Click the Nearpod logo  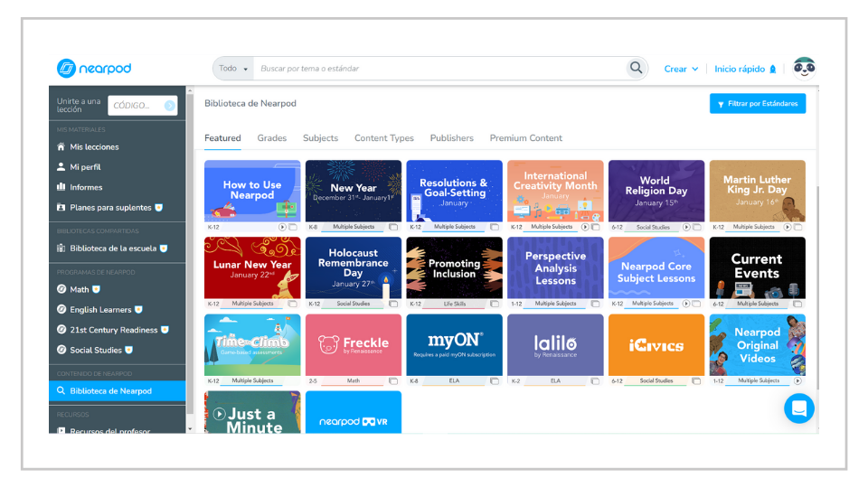coord(94,69)
